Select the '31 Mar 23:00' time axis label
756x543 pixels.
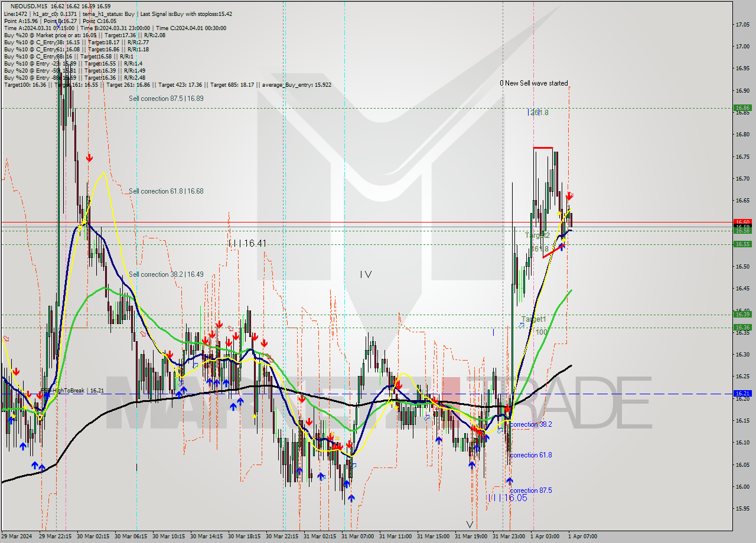(x=508, y=537)
